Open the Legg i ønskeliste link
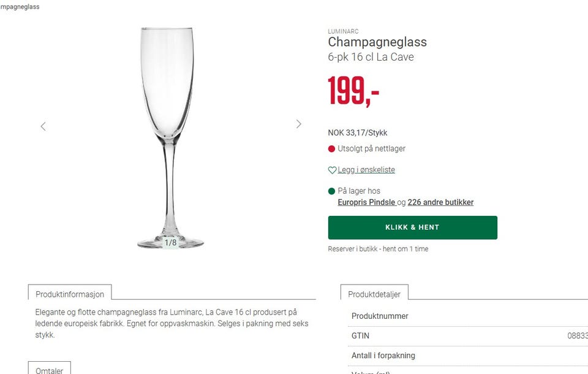The width and height of the screenshot is (588, 374). coord(366,170)
